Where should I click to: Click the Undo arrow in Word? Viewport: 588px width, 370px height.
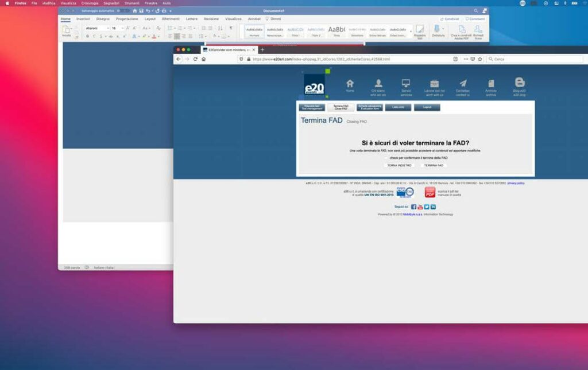click(x=148, y=11)
